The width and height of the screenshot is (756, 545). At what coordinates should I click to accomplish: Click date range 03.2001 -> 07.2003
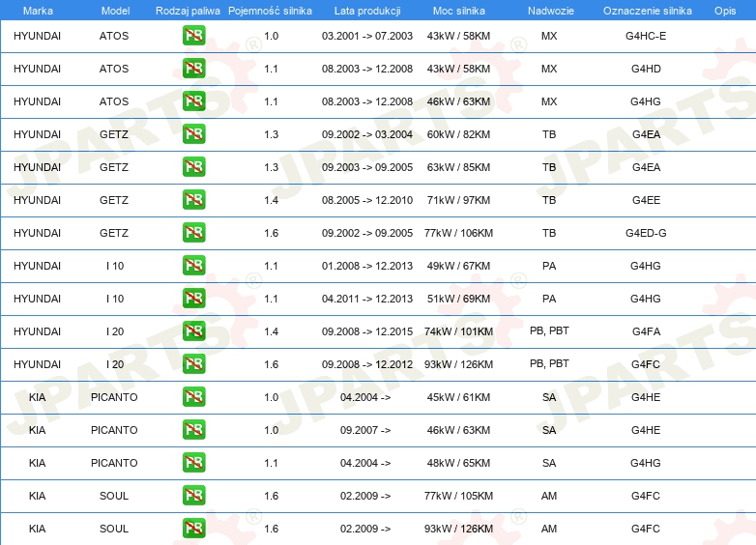click(x=367, y=36)
